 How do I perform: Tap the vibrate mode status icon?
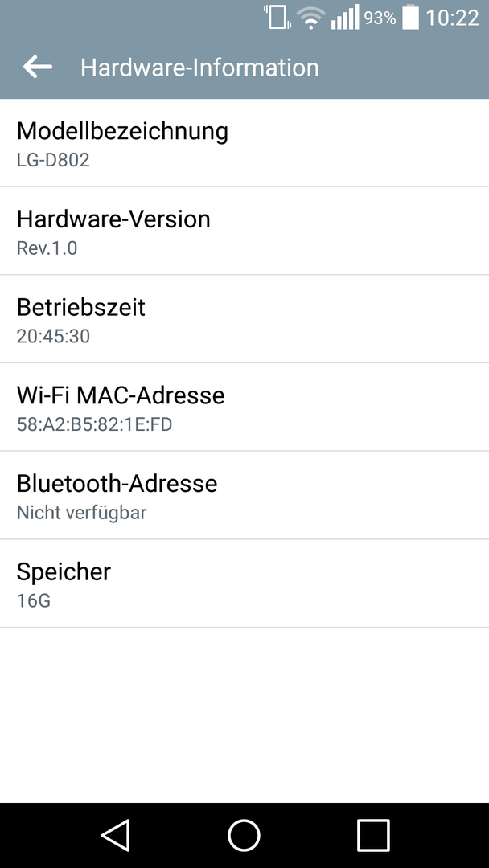click(277, 17)
